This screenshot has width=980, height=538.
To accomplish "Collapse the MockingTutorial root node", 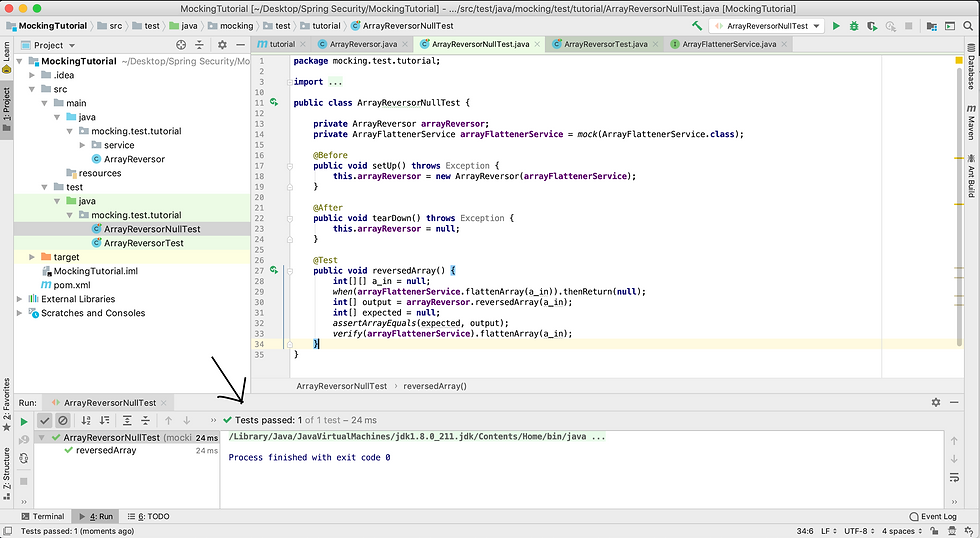I will coord(19,61).
